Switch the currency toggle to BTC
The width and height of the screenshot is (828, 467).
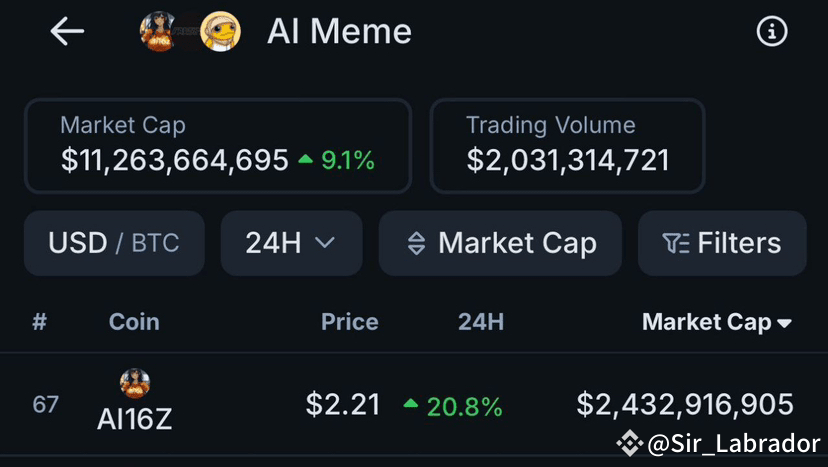[155, 243]
